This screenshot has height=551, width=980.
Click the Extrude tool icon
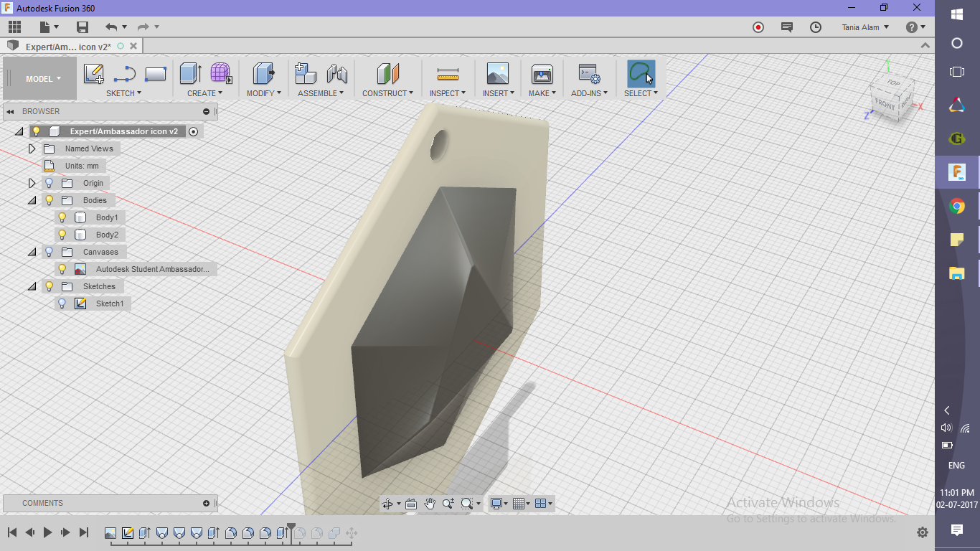pos(190,74)
